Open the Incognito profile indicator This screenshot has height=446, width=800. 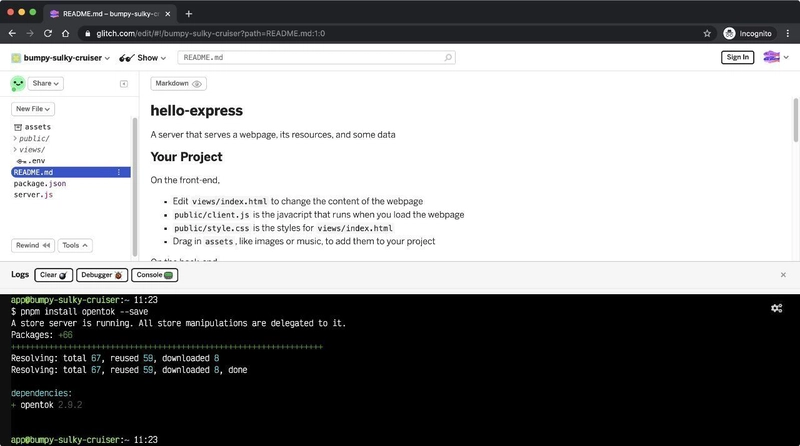747,33
